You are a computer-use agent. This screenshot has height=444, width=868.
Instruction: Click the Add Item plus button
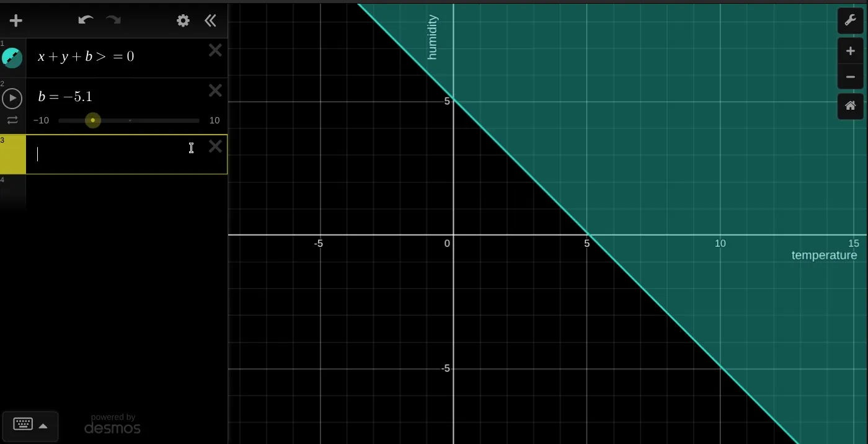(16, 21)
